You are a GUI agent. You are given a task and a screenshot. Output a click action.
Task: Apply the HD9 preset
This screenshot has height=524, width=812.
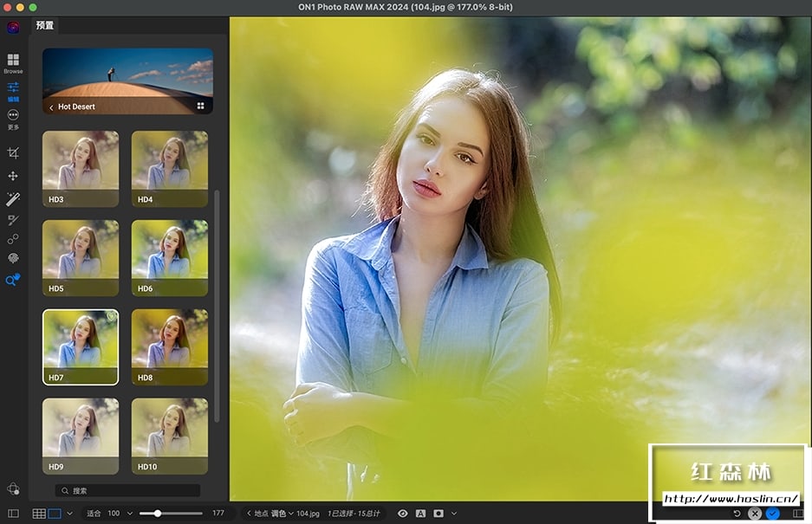(x=81, y=436)
